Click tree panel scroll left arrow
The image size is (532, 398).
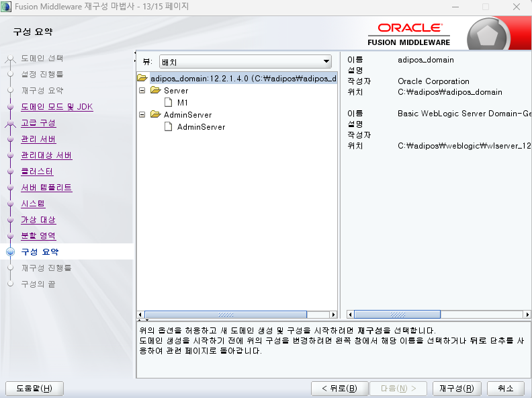[140, 315]
